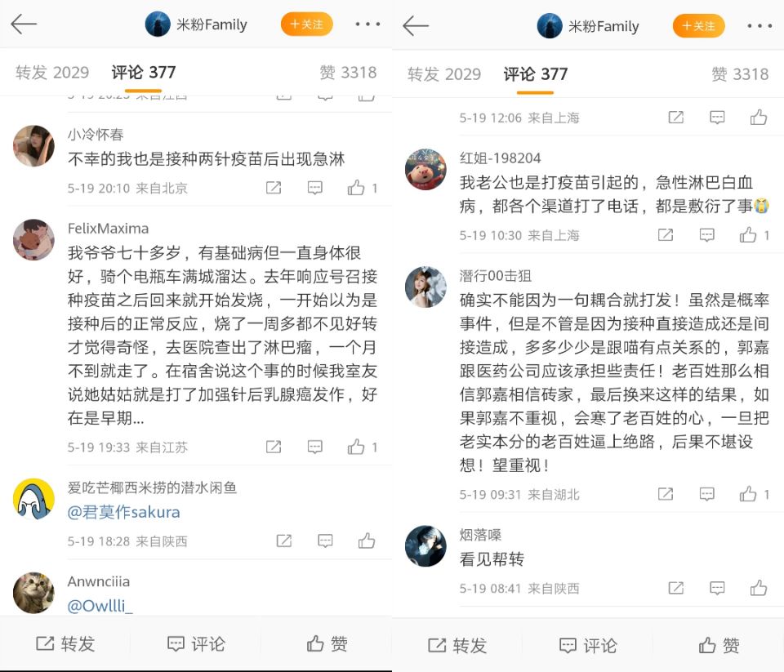The width and height of the screenshot is (784, 672).
Task: Open the mention @Owllli_
Action: click(100, 606)
